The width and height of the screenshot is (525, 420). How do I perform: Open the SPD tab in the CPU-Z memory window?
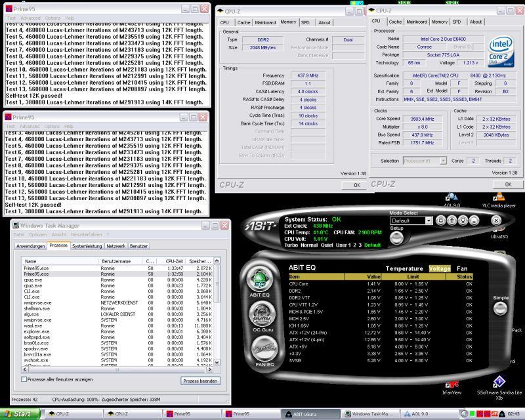point(305,22)
